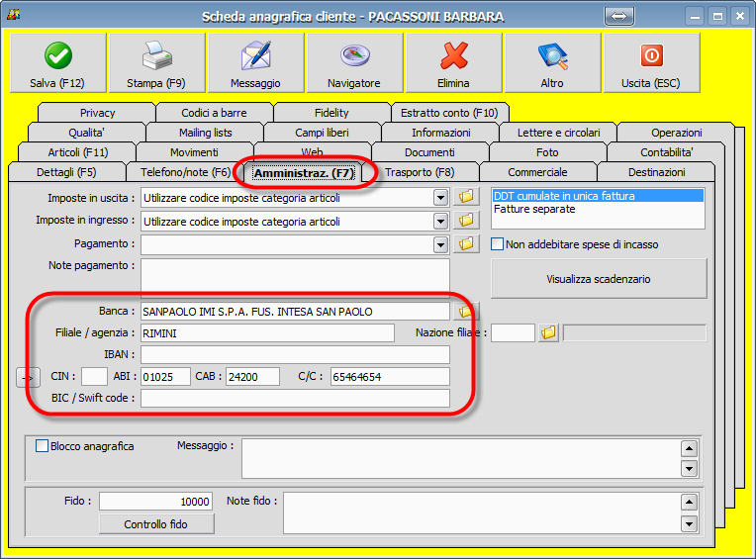Click the Controllo fido button
The width and height of the screenshot is (756, 559).
[156, 523]
